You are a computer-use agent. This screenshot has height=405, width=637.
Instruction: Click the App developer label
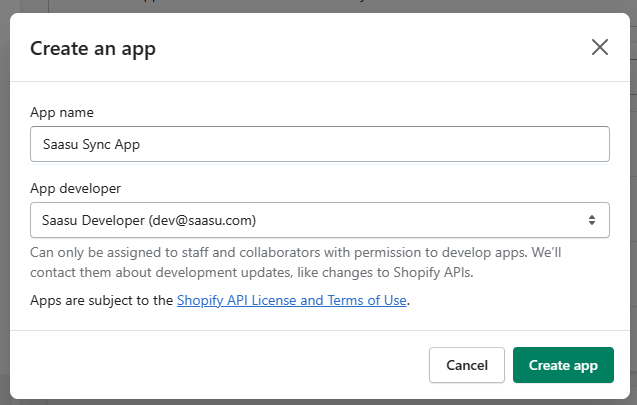point(76,188)
